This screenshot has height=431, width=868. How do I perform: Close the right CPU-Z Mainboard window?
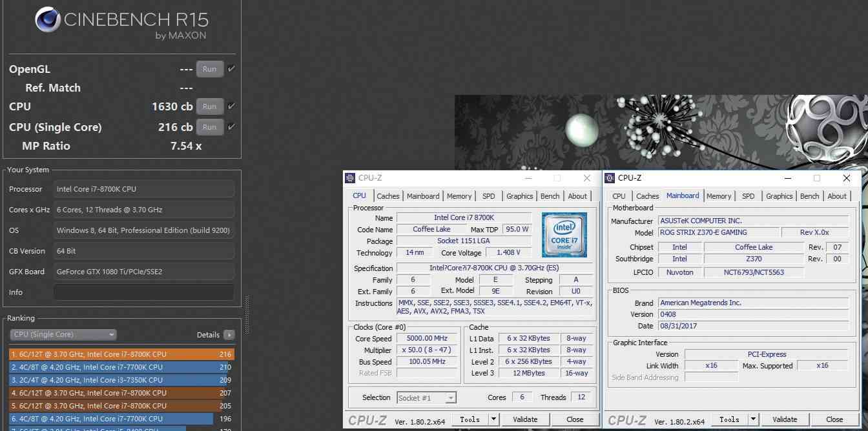click(x=846, y=178)
